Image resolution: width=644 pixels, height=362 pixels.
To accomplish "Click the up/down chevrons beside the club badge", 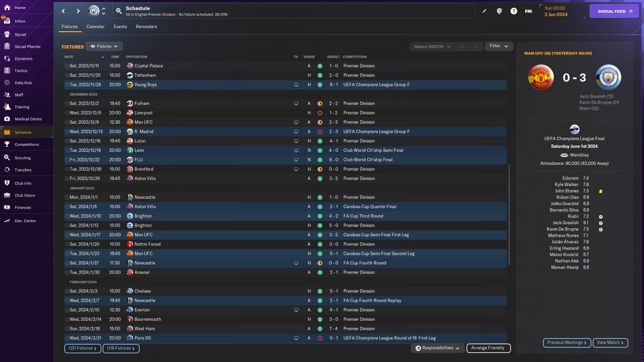I will (104, 11).
